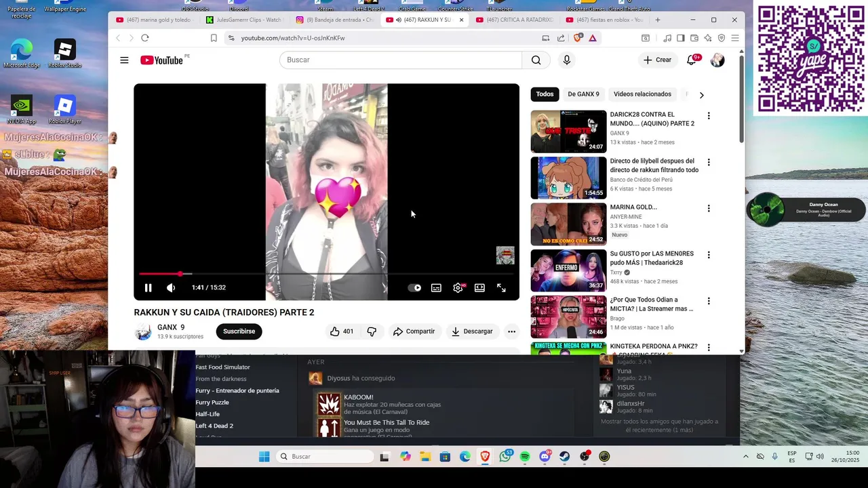This screenshot has width=868, height=488.
Task: Open the YouTube guide hamburger menu
Action: (124, 60)
